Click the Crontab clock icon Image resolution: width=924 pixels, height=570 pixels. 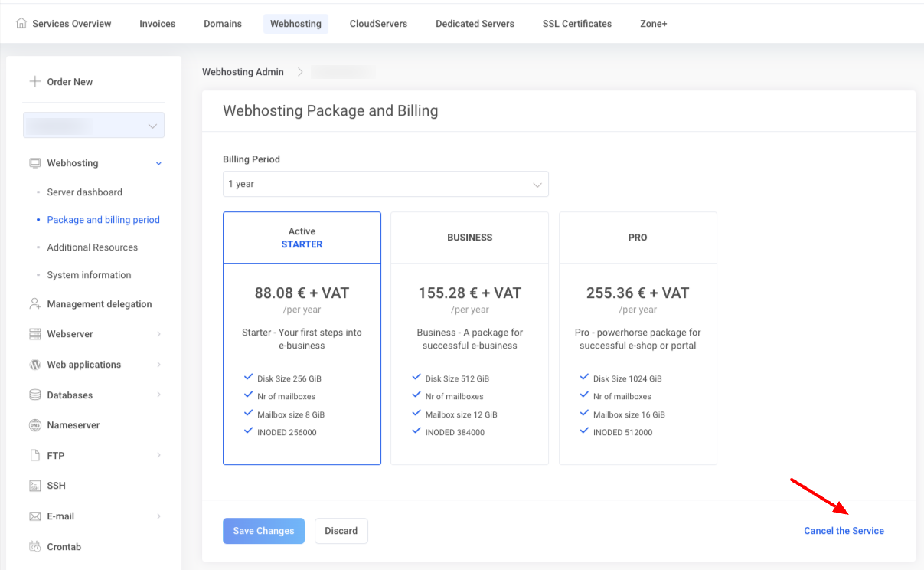pos(34,547)
